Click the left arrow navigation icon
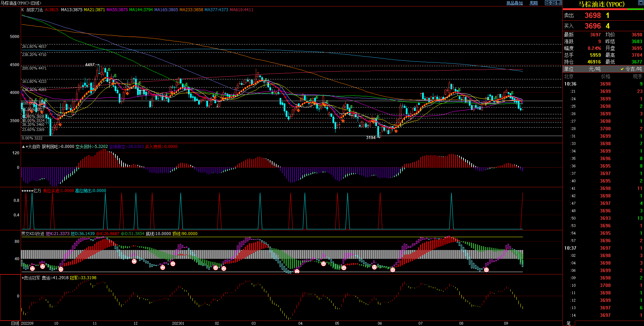The width and height of the screenshot is (644, 326). 548,3
